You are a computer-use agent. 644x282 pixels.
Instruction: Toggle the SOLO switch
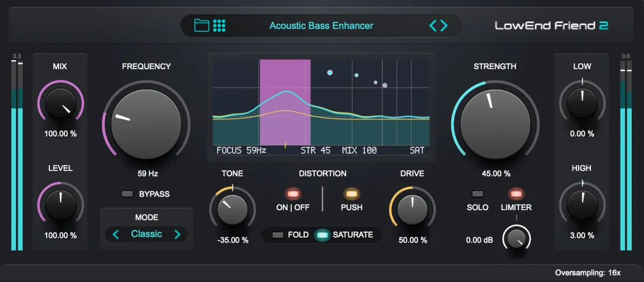tap(477, 194)
